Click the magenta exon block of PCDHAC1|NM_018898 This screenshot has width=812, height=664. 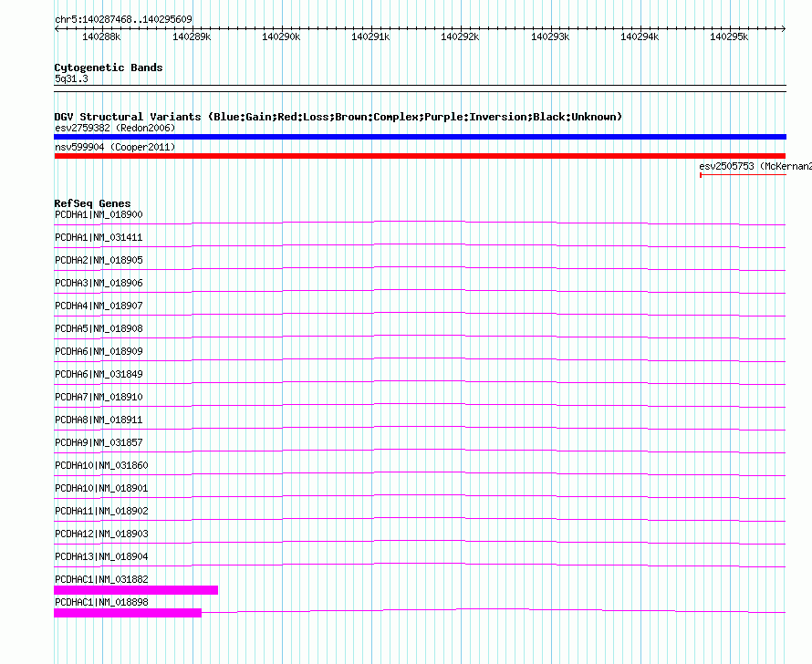(128, 613)
